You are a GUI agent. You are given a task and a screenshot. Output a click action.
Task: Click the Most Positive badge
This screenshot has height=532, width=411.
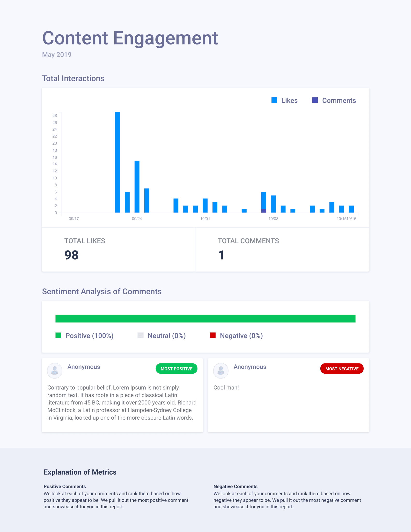pyautogui.click(x=176, y=369)
